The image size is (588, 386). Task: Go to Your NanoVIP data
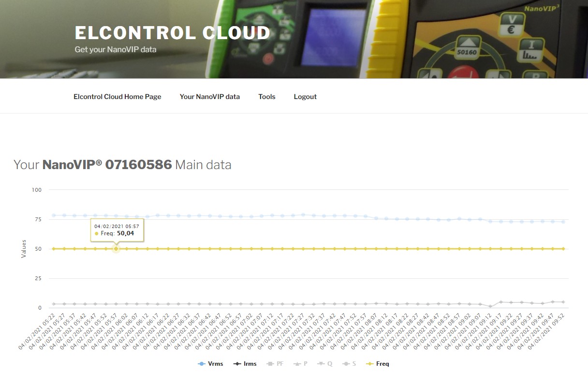click(209, 97)
